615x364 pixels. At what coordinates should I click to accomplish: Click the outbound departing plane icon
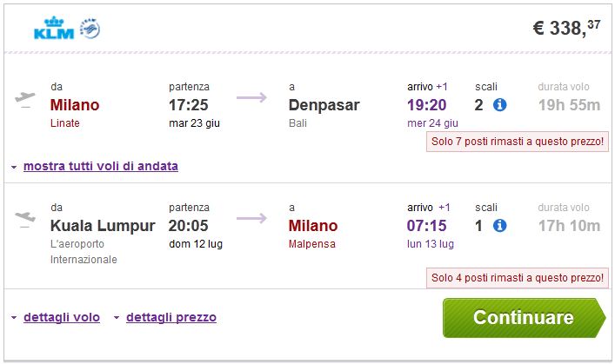tap(26, 98)
